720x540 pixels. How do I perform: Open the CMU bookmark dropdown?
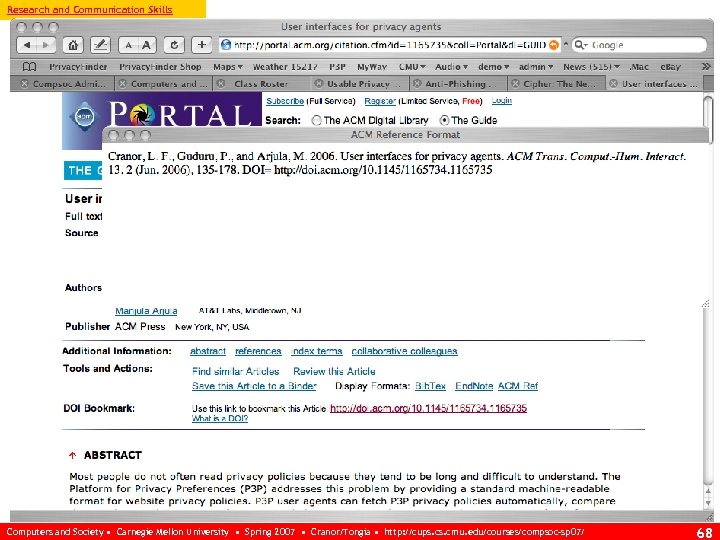412,67
